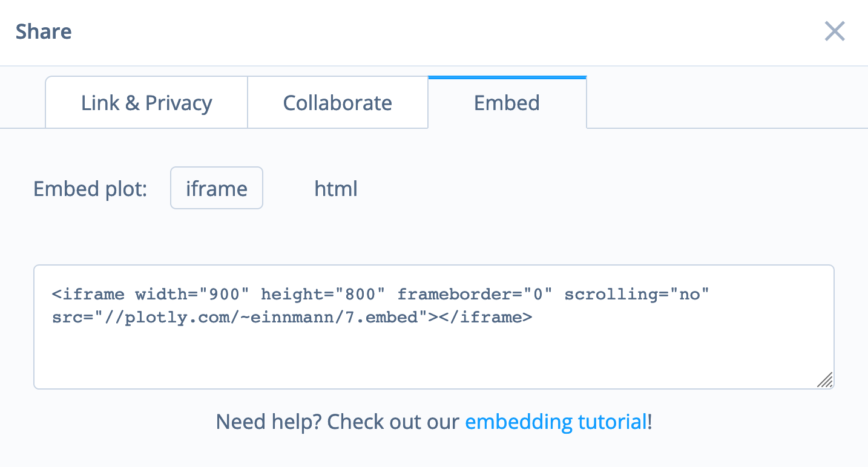Click the opening <iframe tag in the code
Viewport: 868px width, 467px height.
pyautogui.click(x=88, y=295)
